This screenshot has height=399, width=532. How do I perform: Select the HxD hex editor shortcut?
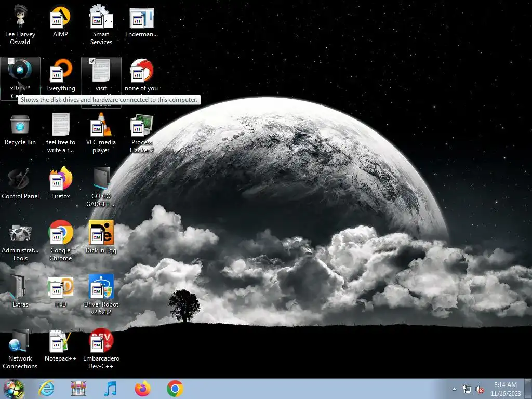[60, 291]
